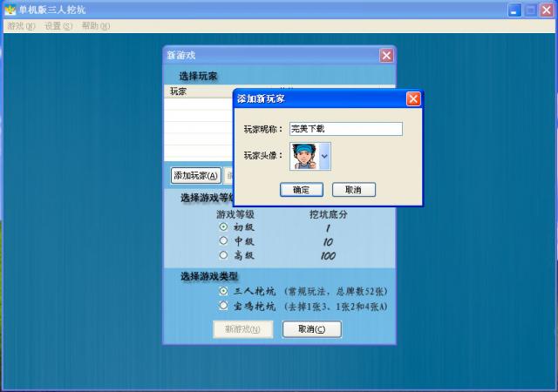Screen dimensions: 558x392
Task: Click the player avatar picture
Action: coord(304,156)
